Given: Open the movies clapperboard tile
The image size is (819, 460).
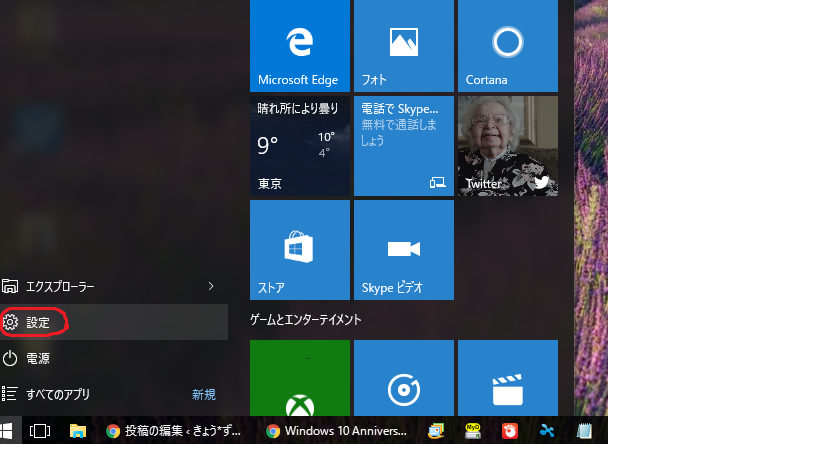Looking at the screenshot, I should [x=508, y=378].
